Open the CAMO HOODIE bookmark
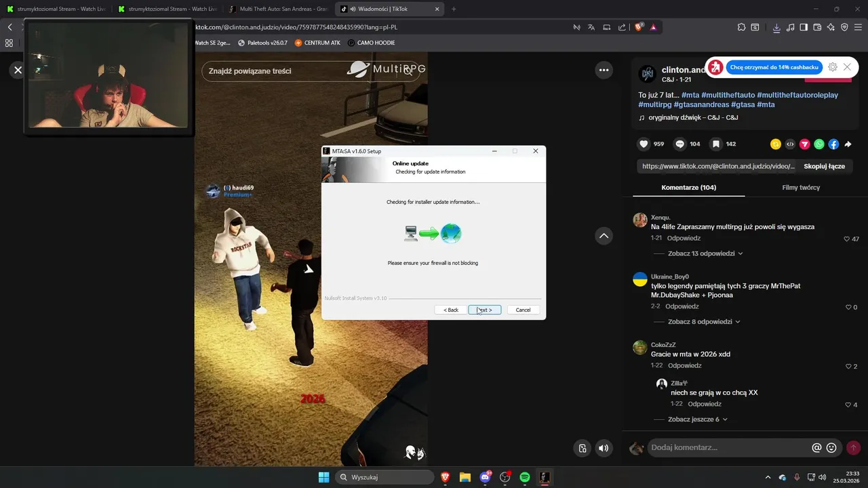The image size is (868, 488). [x=372, y=43]
